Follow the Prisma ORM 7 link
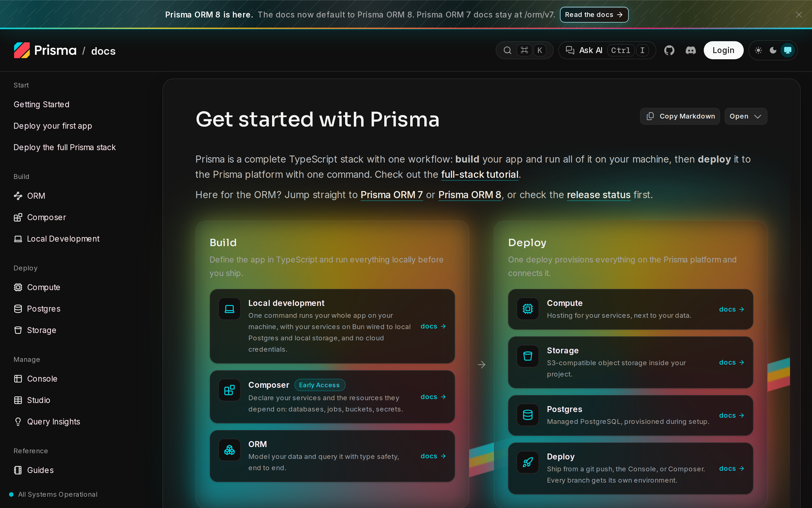This screenshot has width=812, height=508. pos(392,195)
